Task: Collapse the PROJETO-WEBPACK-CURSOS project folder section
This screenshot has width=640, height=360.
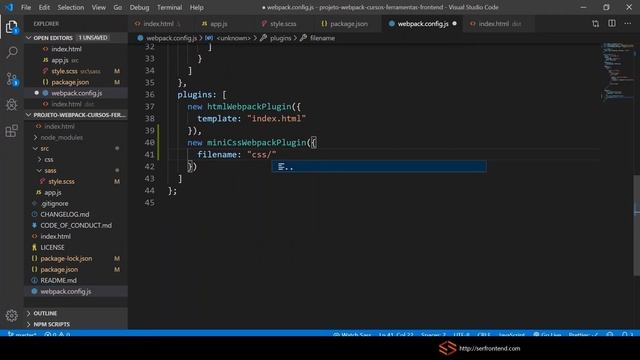Action: click(x=76, y=115)
